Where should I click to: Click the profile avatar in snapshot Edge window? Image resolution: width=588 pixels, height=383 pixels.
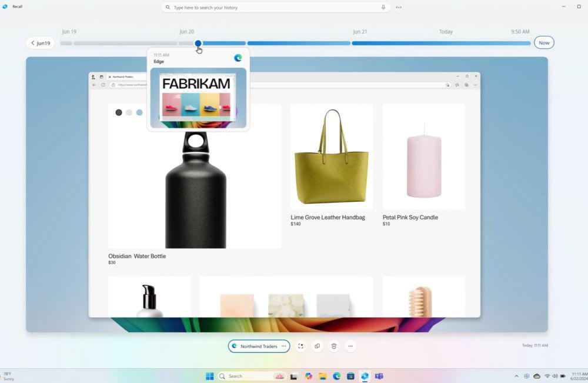click(x=93, y=76)
